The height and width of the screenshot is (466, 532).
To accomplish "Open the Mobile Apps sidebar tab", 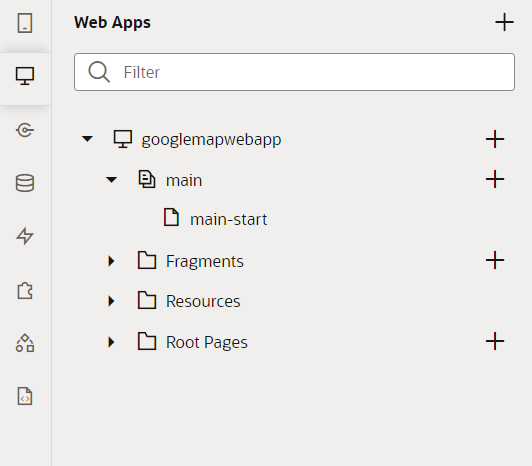I will (x=25, y=23).
